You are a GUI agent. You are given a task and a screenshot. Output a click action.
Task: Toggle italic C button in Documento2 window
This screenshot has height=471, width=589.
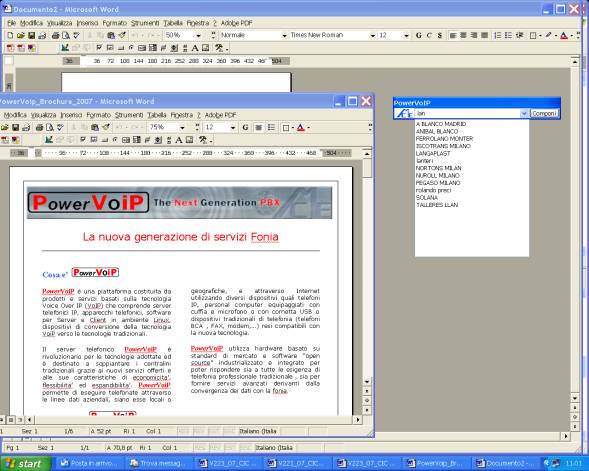(x=429, y=35)
